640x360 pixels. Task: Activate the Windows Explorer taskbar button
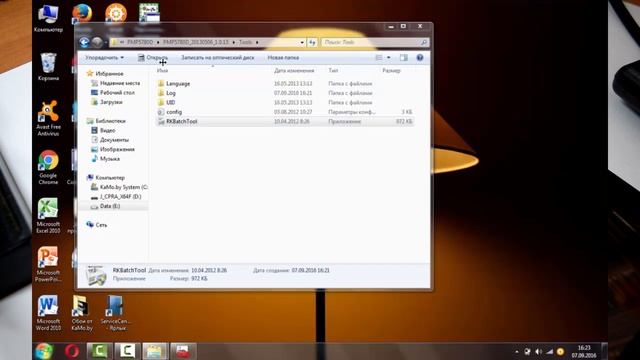pos(155,351)
